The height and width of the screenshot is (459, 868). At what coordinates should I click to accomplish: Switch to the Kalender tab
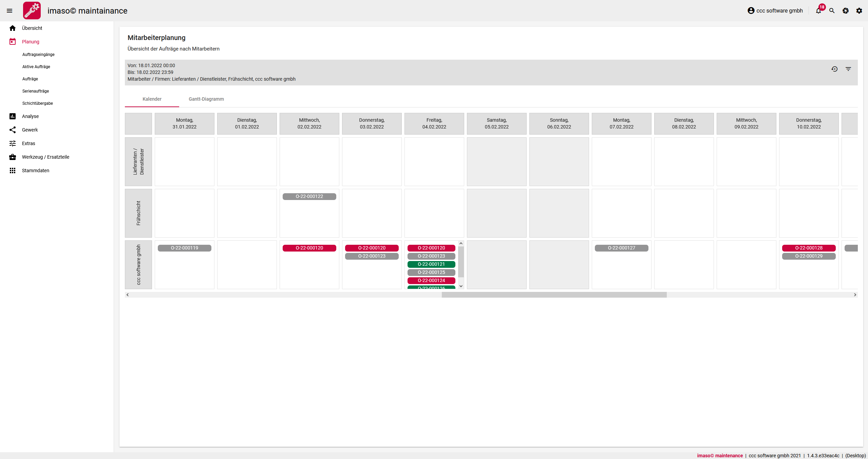[x=152, y=99]
